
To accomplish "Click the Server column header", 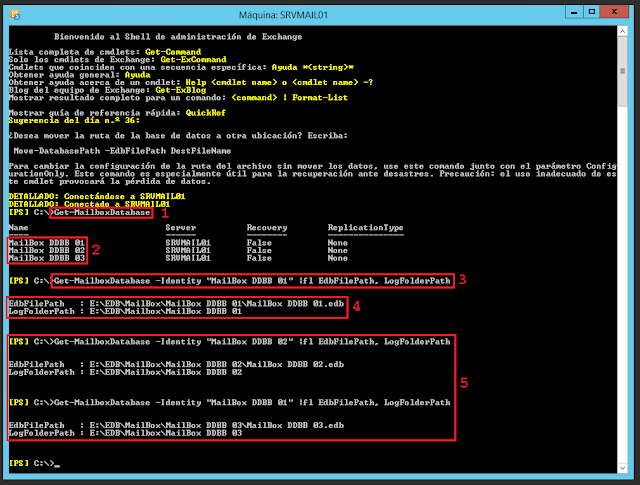I will click(181, 227).
